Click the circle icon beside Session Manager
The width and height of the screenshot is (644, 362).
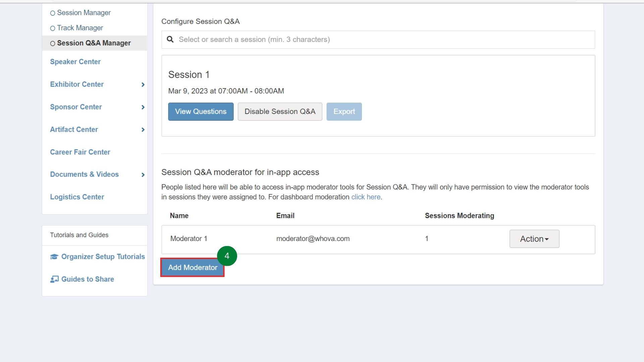(53, 13)
